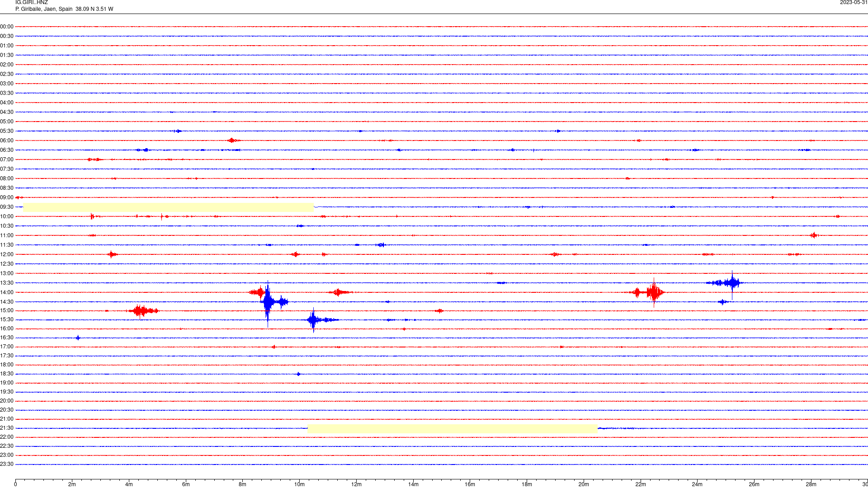Select the 23:00 trace time label
The image size is (868, 488).
coord(7,455)
